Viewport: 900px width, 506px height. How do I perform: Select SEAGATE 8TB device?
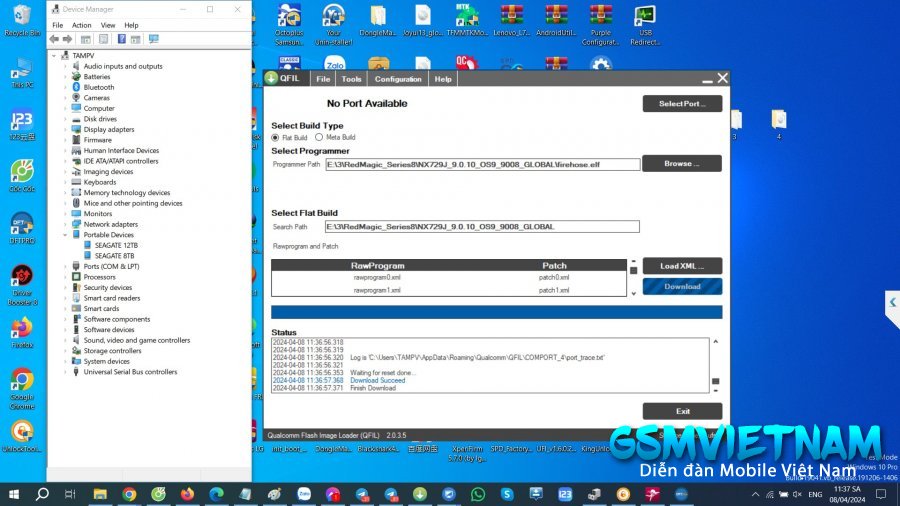pyautogui.click(x=114, y=256)
